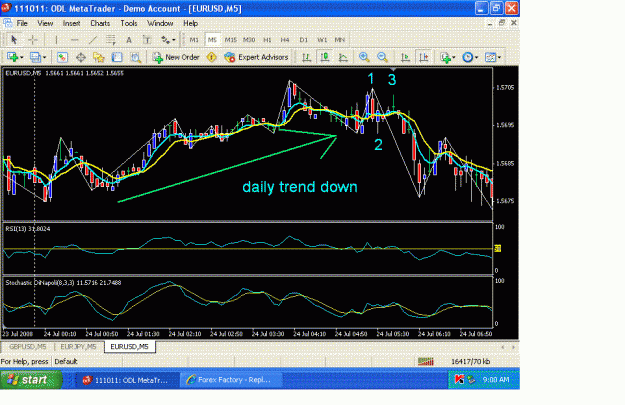Switch to GBPUSD,M5 chart tab
The image size is (625, 405).
tap(28, 346)
